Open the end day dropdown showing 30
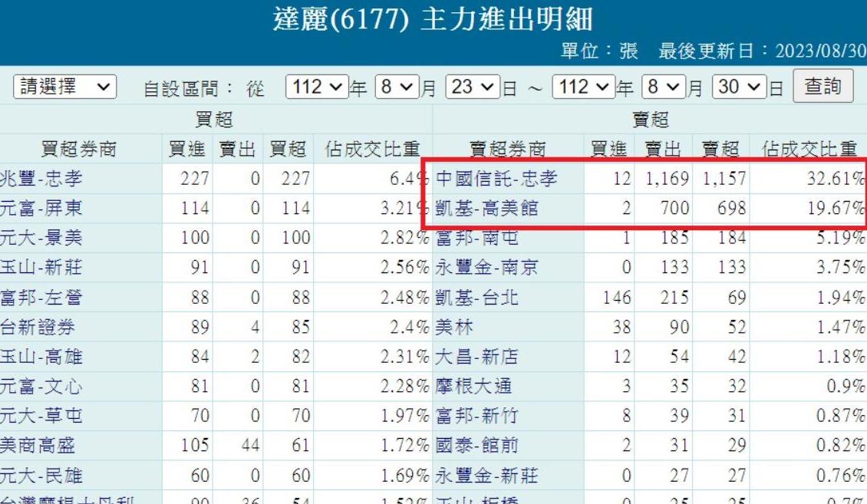This screenshot has width=867, height=504. click(x=740, y=87)
